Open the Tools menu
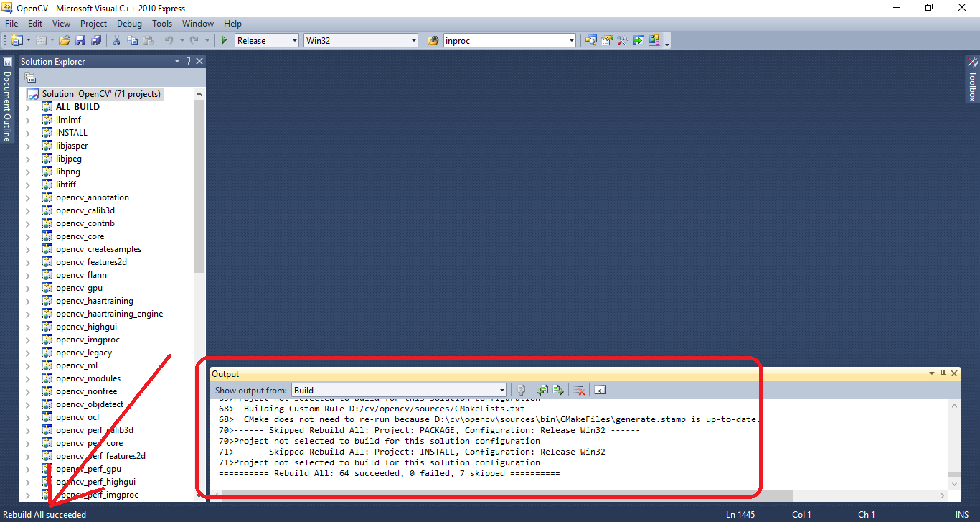The height and width of the screenshot is (522, 980). (x=162, y=24)
